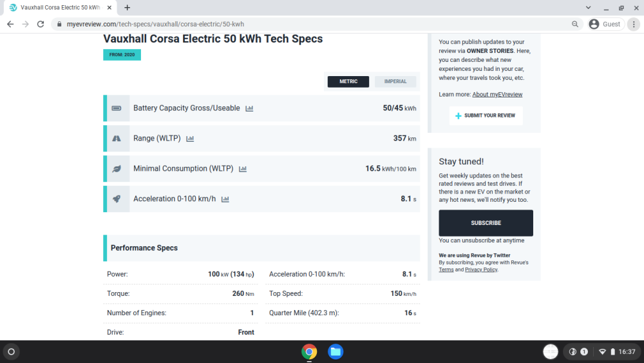Open the zoom magnifier in address bar
Image resolution: width=644 pixels, height=363 pixels.
(575, 25)
